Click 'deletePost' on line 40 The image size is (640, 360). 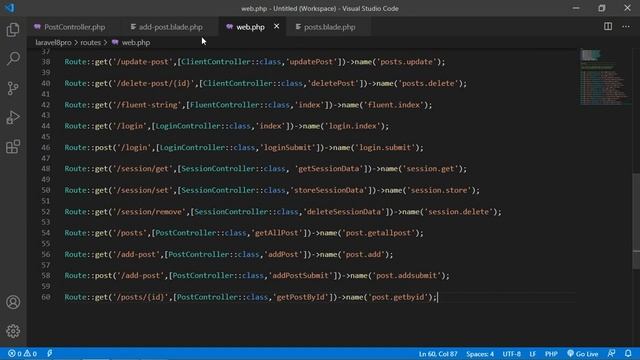[x=334, y=83]
